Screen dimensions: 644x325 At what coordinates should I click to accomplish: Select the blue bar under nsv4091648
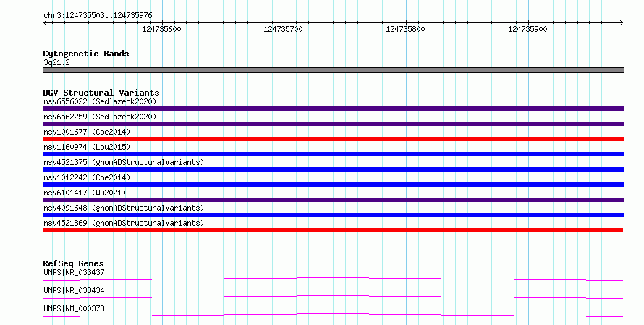[x=333, y=215]
